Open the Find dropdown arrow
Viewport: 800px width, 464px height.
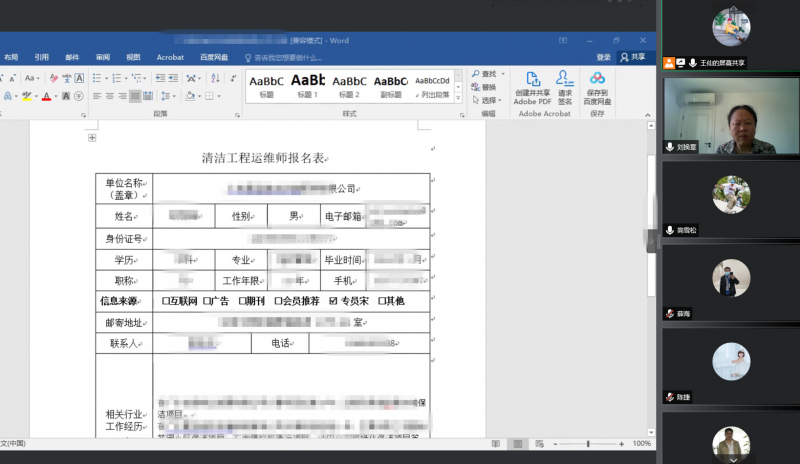pyautogui.click(x=503, y=74)
